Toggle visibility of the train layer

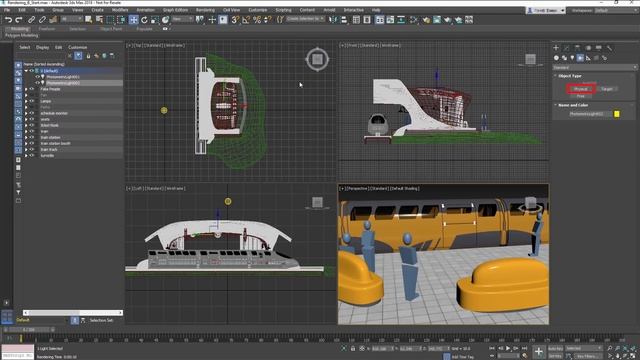click(x=31, y=131)
